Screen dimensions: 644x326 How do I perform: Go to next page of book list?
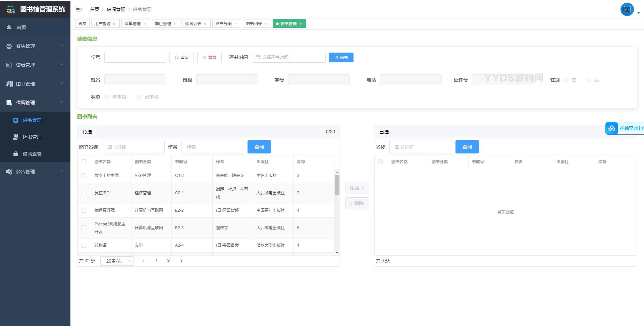(x=181, y=261)
